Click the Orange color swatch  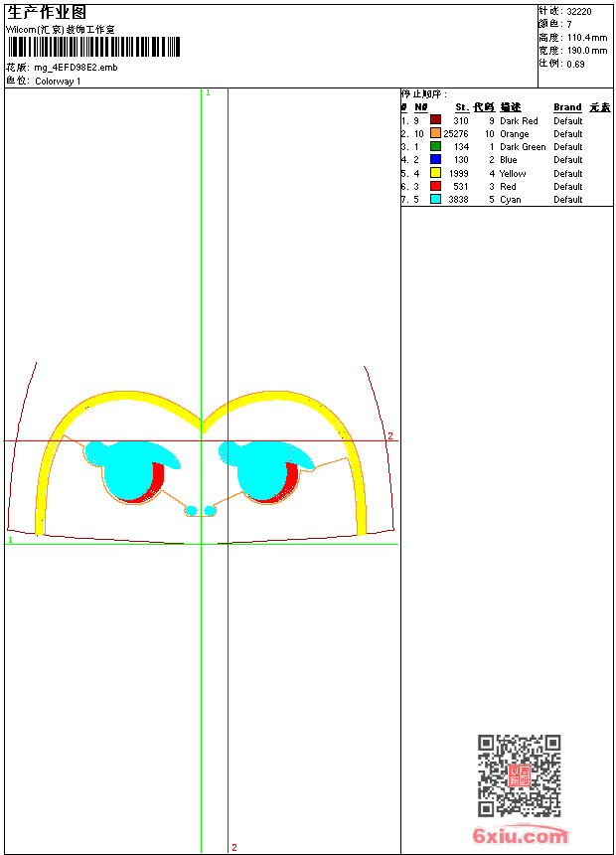pyautogui.click(x=435, y=133)
